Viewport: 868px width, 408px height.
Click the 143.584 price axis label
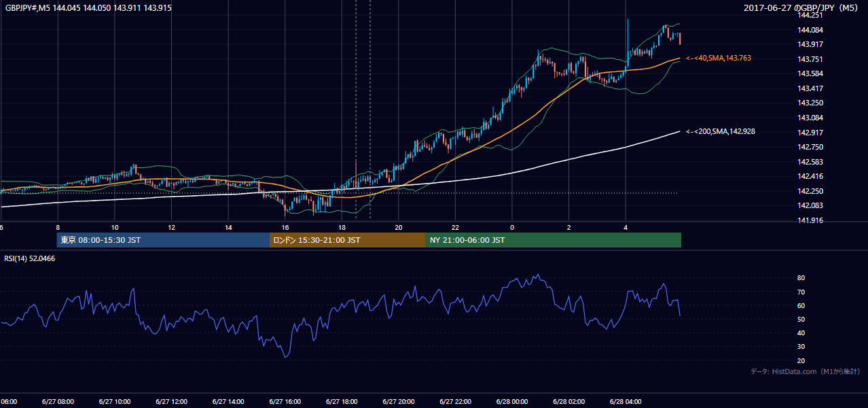pos(810,73)
